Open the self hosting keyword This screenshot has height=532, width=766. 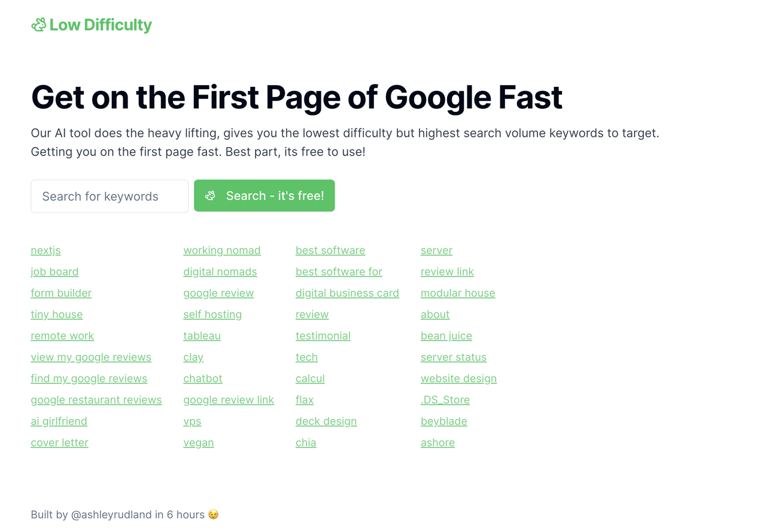212,314
